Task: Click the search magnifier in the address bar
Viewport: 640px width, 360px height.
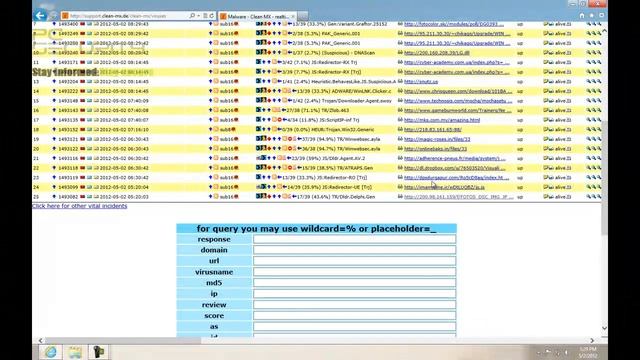Action: 192,16
